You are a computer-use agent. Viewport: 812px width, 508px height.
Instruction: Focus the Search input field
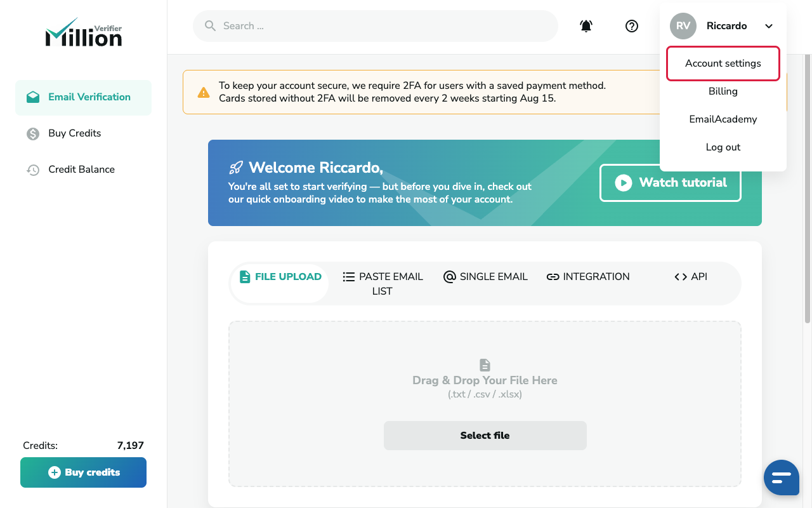[x=376, y=26]
